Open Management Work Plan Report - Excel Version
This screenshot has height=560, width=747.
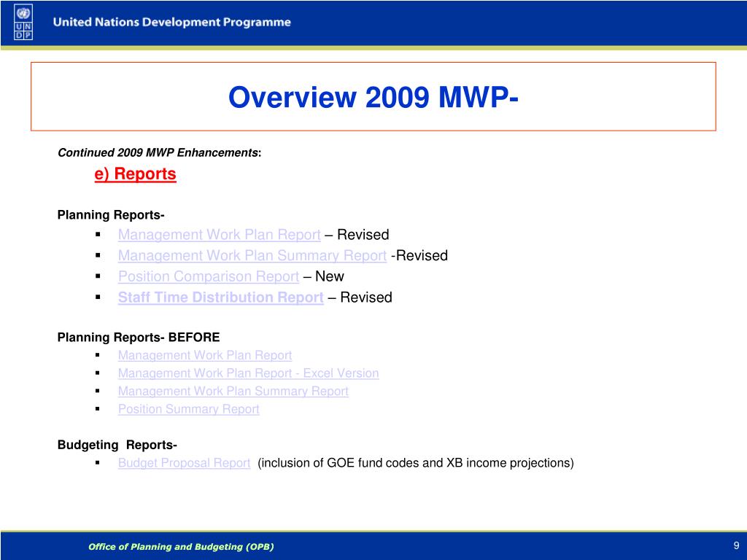click(x=248, y=373)
